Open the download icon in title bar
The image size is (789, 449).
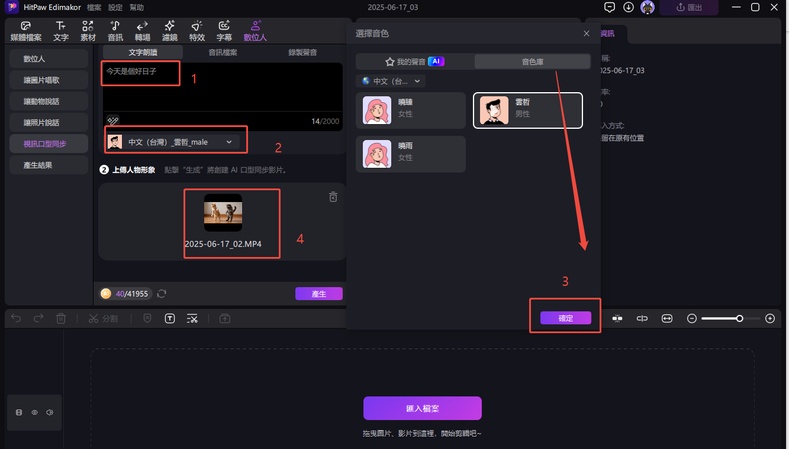[627, 7]
